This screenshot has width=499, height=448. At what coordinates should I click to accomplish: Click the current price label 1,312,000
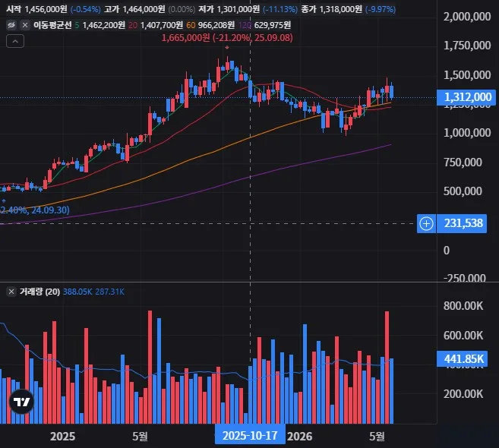coord(466,97)
